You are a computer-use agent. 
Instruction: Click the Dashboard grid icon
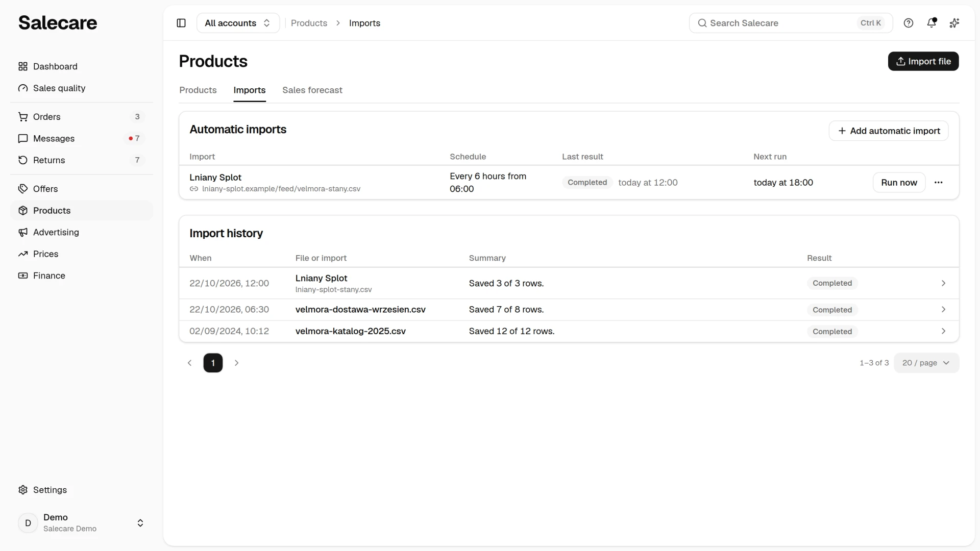(x=23, y=66)
